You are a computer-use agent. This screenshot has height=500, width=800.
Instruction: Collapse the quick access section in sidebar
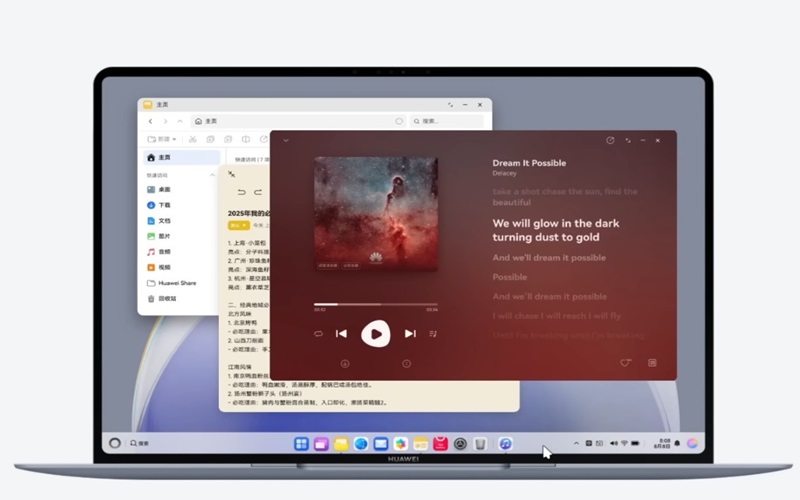click(212, 175)
